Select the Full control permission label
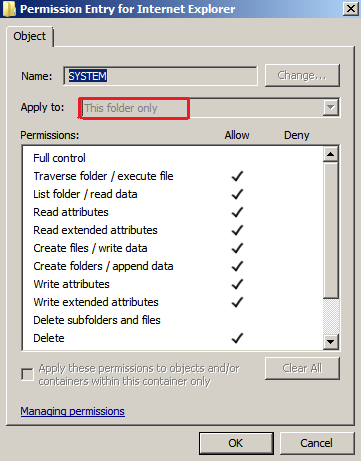The image size is (361, 461). tap(59, 158)
